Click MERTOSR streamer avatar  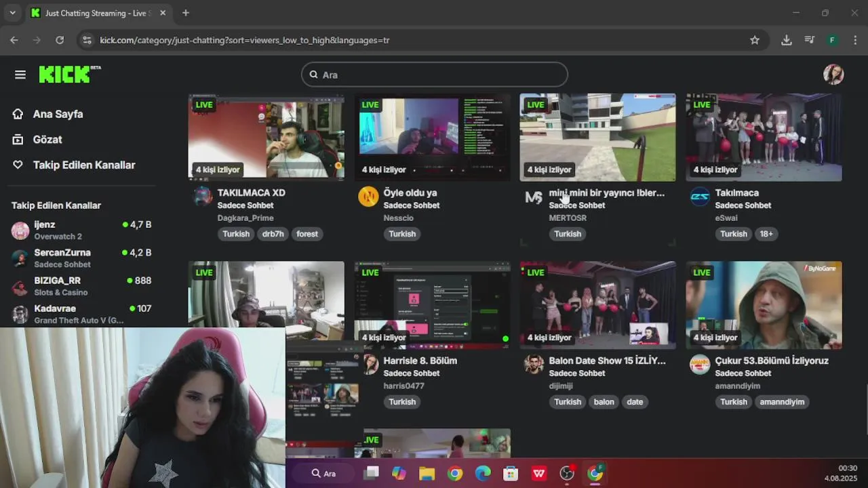click(534, 197)
